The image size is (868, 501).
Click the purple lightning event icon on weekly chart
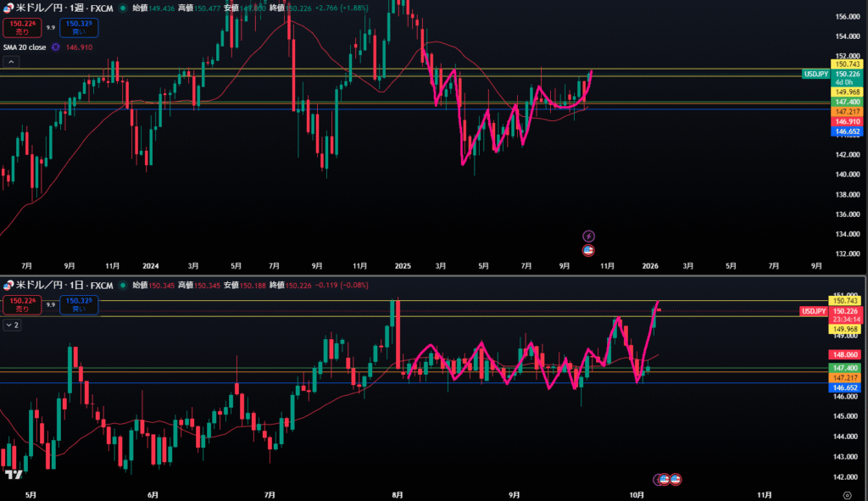[x=588, y=235]
